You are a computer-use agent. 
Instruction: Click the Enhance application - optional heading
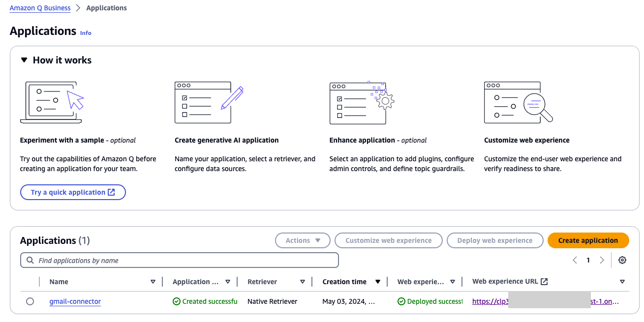coord(378,140)
